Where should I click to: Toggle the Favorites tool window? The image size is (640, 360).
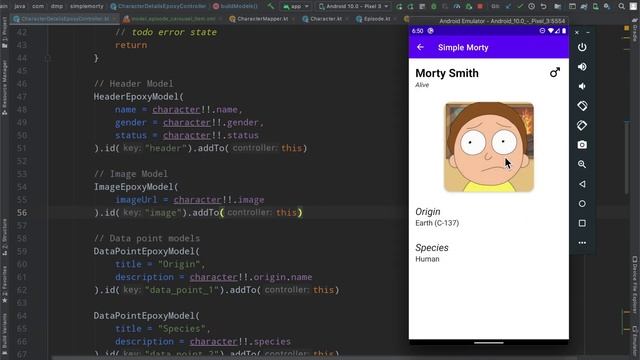click(4, 284)
